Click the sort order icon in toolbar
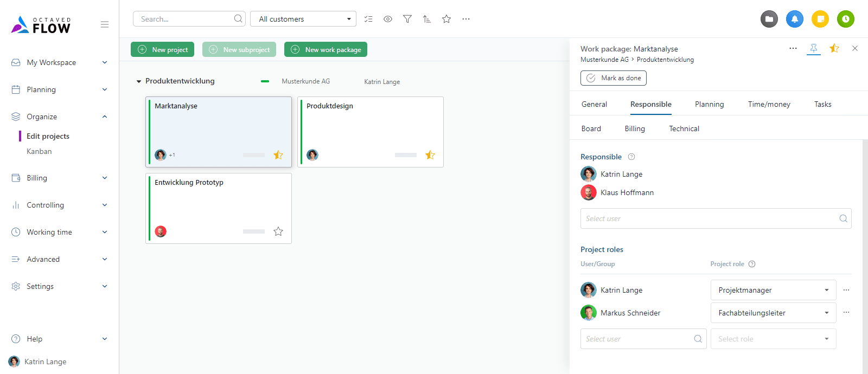Screen dimensions: 868x374 point(427,19)
